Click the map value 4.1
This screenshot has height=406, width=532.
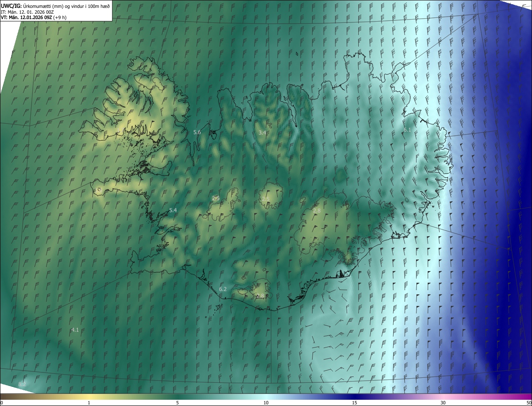tap(75, 330)
